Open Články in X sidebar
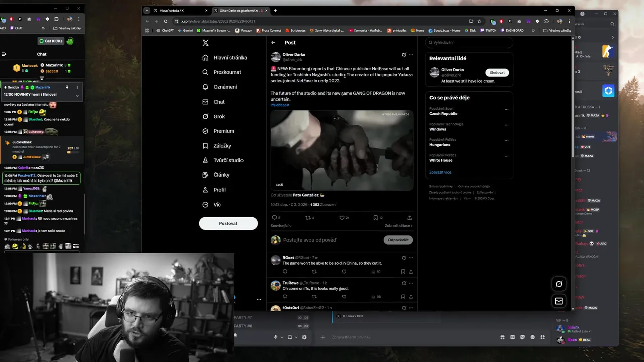The image size is (644, 362). pyautogui.click(x=216, y=175)
